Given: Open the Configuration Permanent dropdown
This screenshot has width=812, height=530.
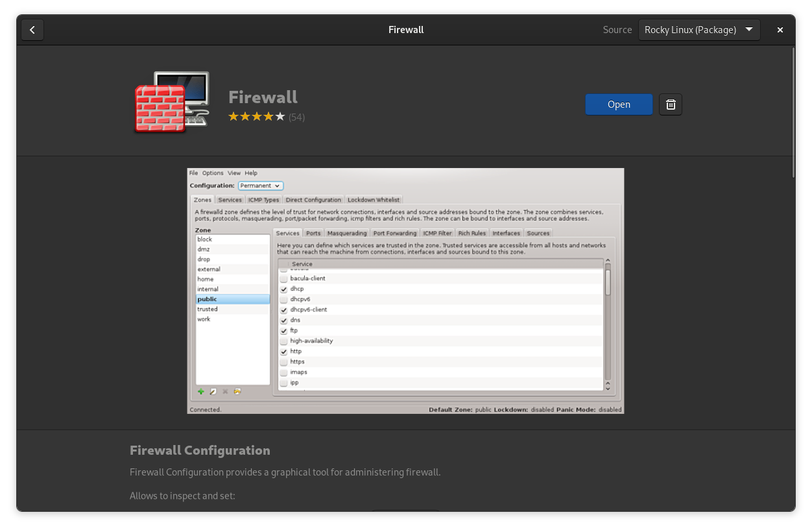Looking at the screenshot, I should click(x=260, y=186).
